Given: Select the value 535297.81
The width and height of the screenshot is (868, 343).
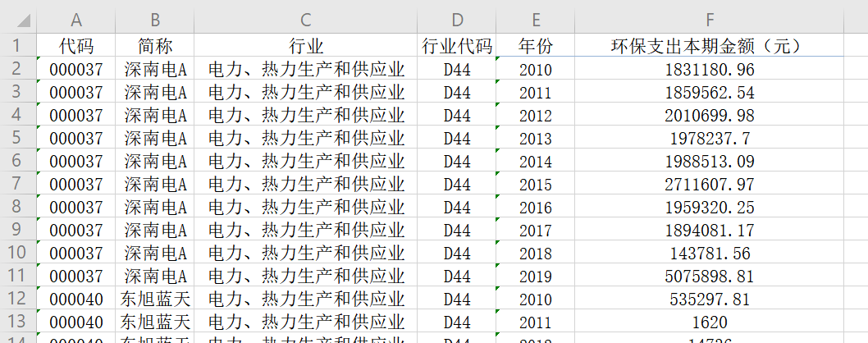Looking at the screenshot, I should (710, 300).
